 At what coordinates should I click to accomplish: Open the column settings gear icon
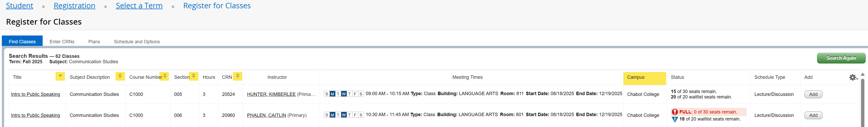click(852, 77)
